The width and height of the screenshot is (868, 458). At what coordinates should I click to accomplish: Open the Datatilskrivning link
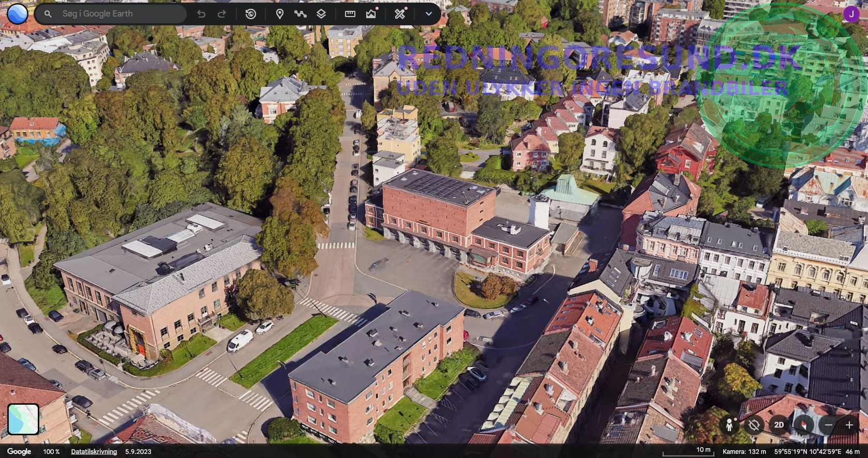94,451
